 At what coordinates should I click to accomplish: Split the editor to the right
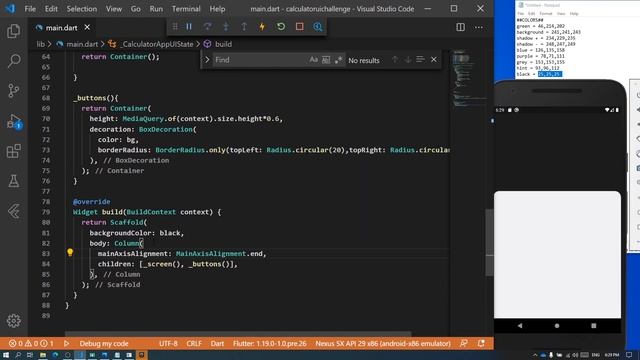[x=460, y=27]
